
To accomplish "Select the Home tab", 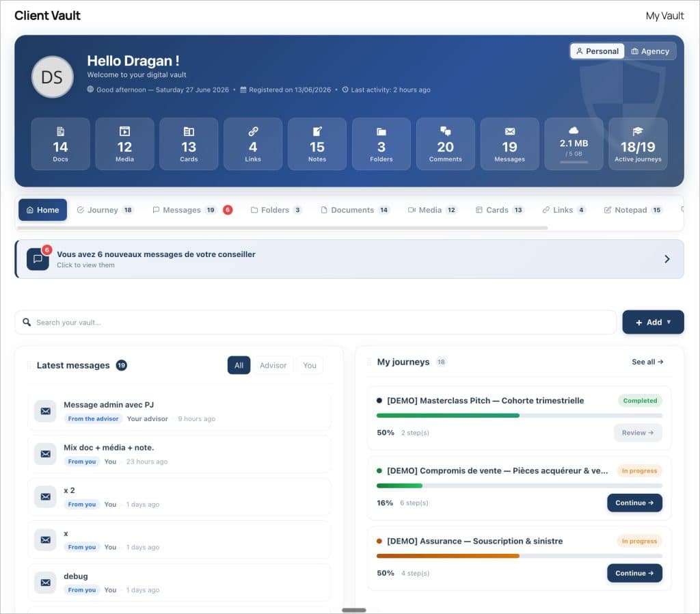I will pyautogui.click(x=43, y=210).
